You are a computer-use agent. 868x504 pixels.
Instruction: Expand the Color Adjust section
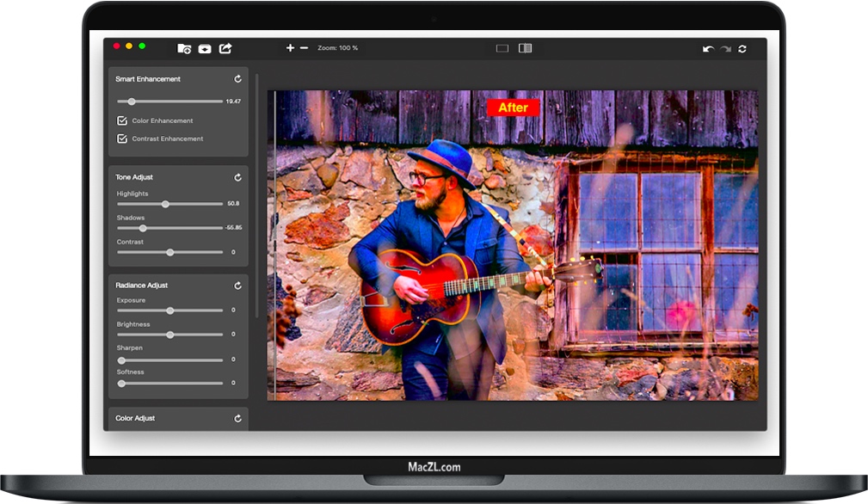135,419
